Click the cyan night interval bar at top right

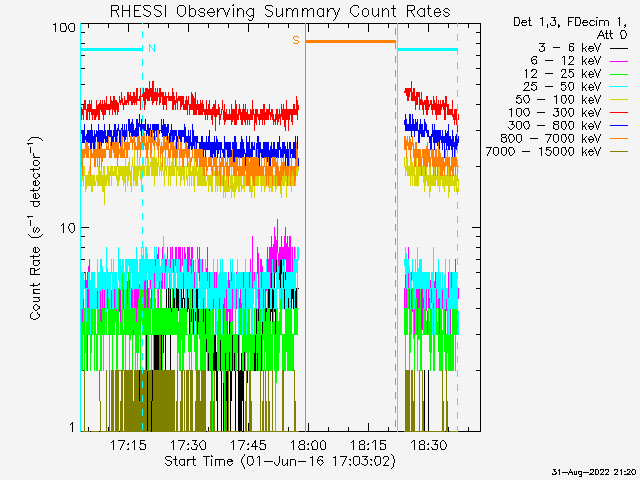[427, 49]
